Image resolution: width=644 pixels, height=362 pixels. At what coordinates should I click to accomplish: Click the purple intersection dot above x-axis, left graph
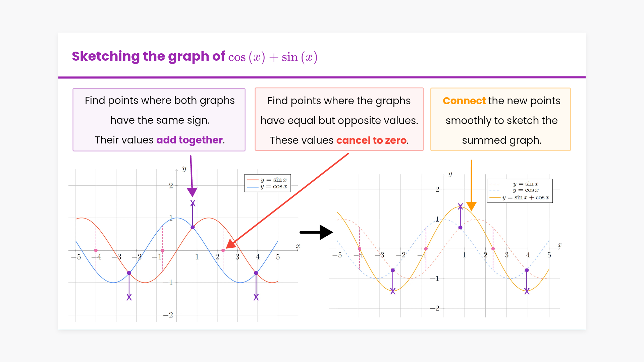(193, 227)
